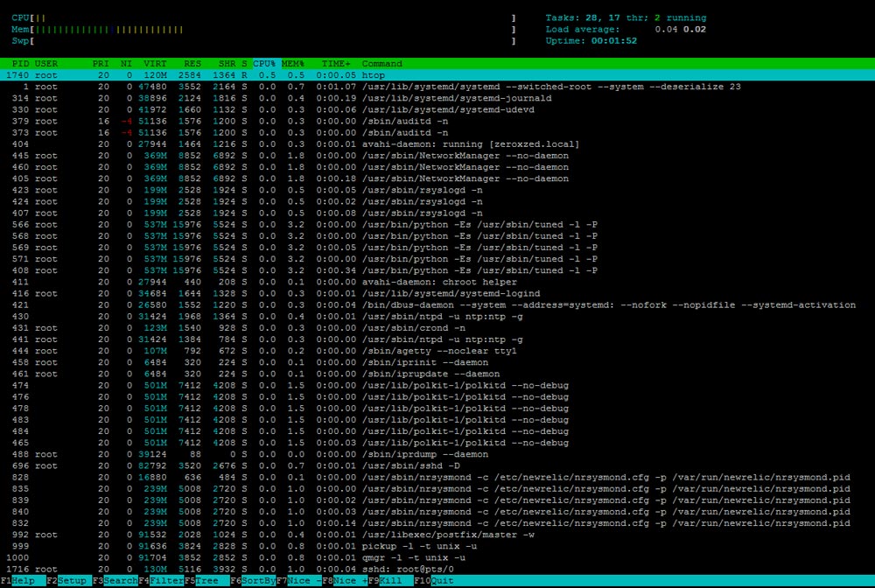
Task: Select nrsysmond row with PID 828
Action: 437,478
